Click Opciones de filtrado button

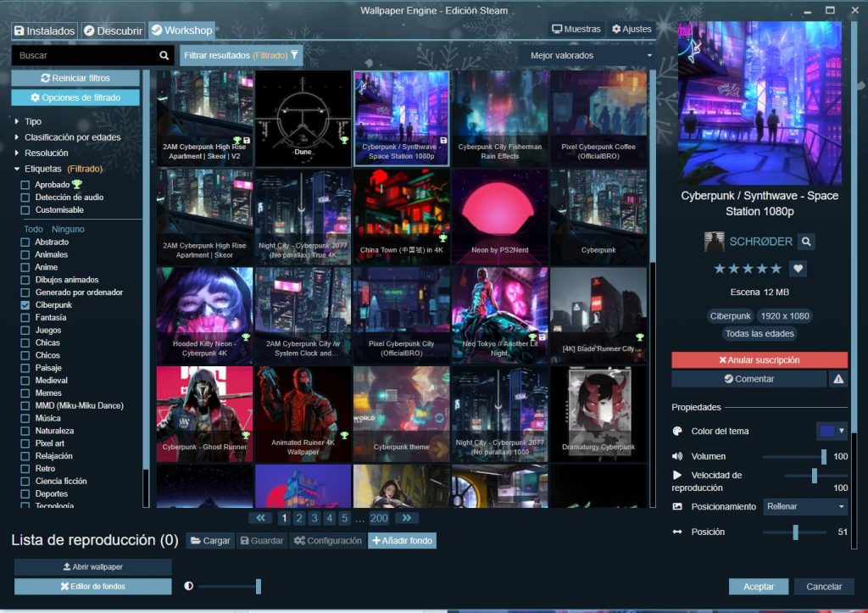tap(75, 98)
